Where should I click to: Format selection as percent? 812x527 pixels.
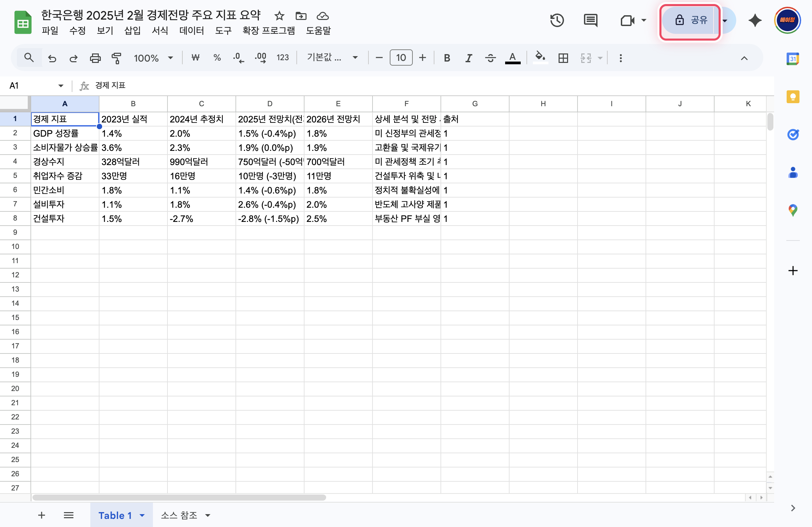tap(217, 58)
